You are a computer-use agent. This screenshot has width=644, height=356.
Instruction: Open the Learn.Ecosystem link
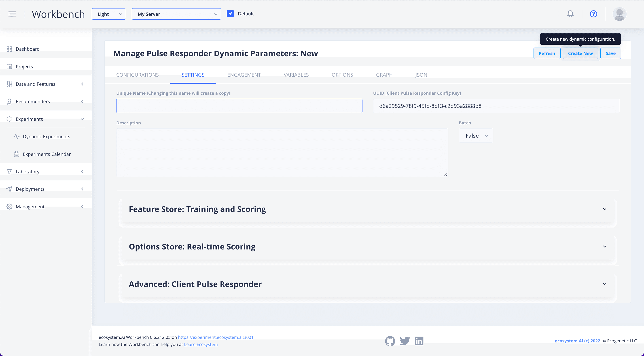pos(201,344)
